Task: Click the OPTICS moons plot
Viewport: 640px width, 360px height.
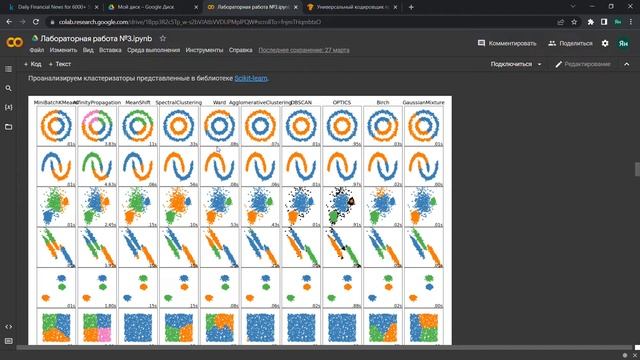Action: click(342, 167)
